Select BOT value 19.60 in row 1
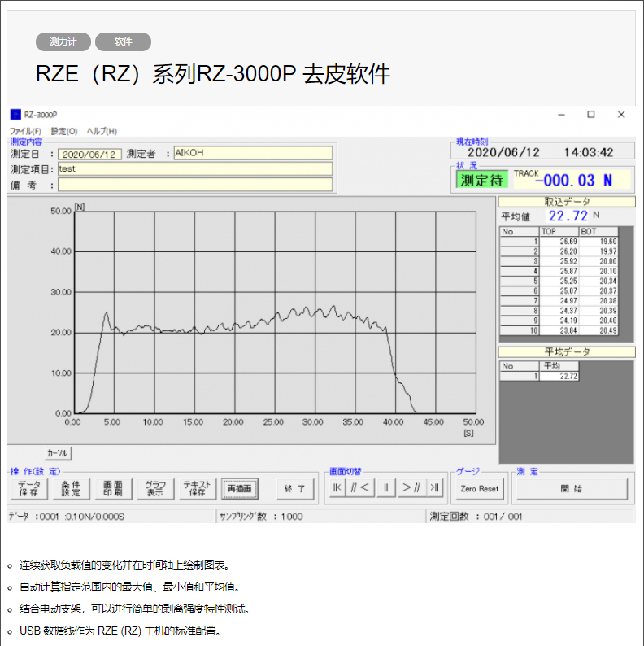Screen dimensions: 644x646 tap(598, 242)
